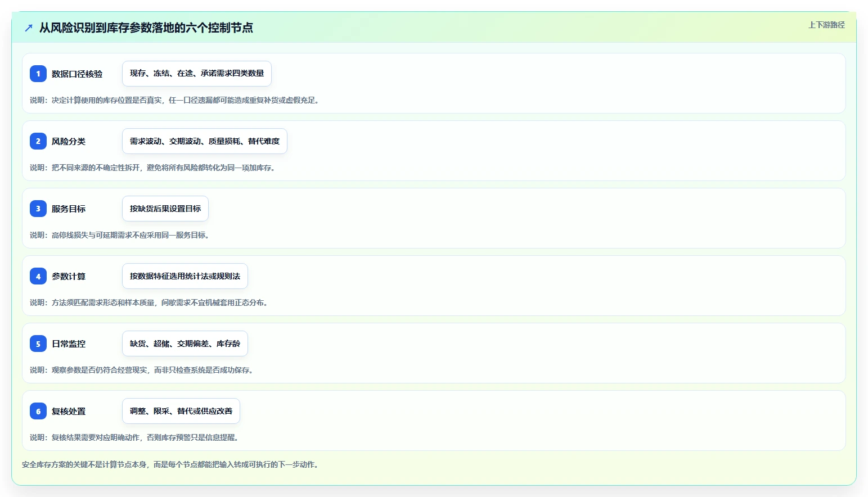The image size is (868, 497).
Task: Click the 复核处置 node title
Action: click(69, 411)
